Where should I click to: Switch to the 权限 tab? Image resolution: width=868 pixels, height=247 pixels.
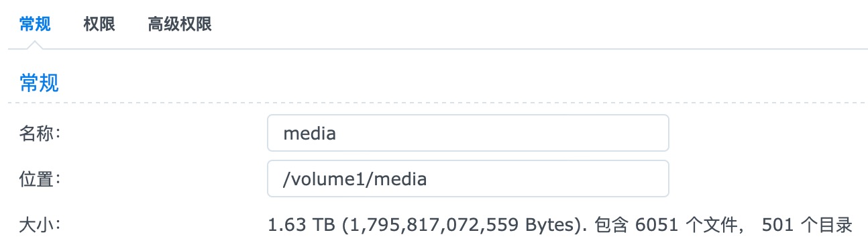pos(99,25)
